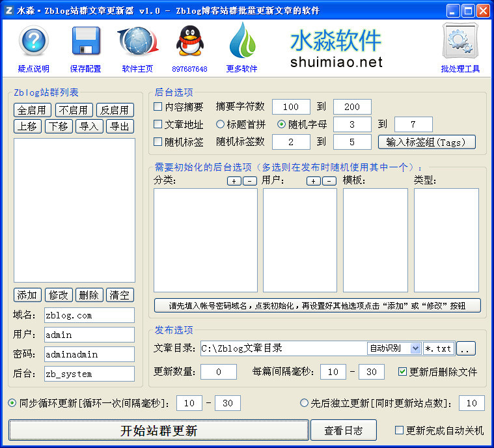Viewport: 494px width, 448px height.
Task: Click the browse '..' folder button
Action: [466, 348]
